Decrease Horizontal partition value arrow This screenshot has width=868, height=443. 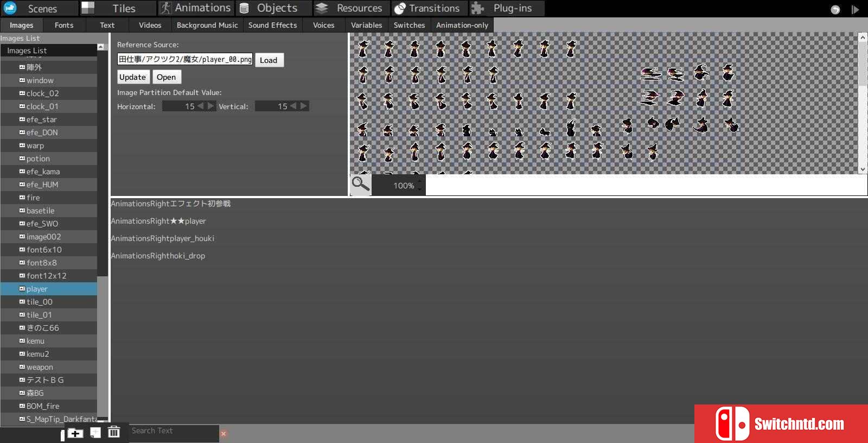(200, 106)
